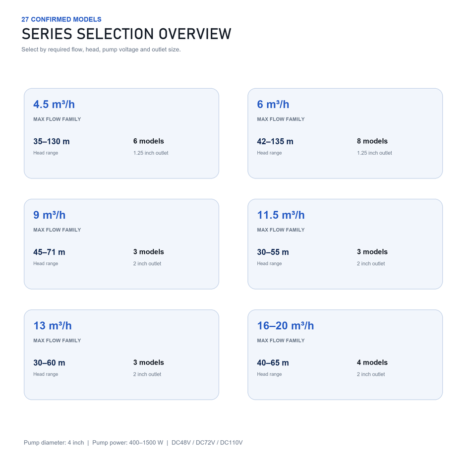Click the 27 CONFIRMED MODELS label
The image size is (476, 476).
pos(61,19)
